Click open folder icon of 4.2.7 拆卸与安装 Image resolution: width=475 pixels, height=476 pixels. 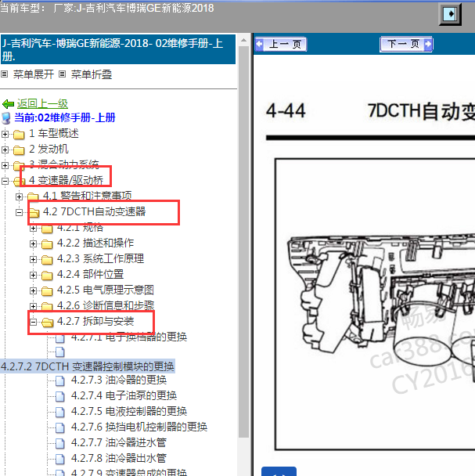tap(47, 322)
